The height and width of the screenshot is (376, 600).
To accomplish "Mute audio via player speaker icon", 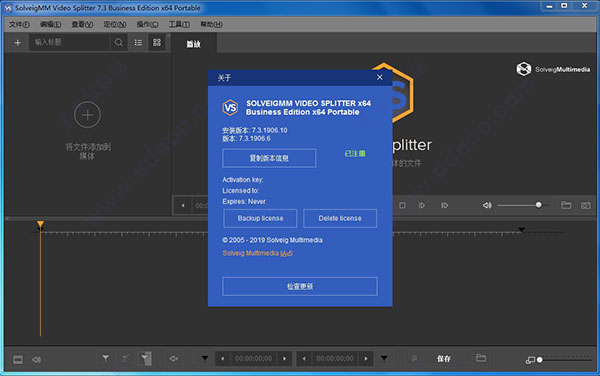I will tap(487, 205).
